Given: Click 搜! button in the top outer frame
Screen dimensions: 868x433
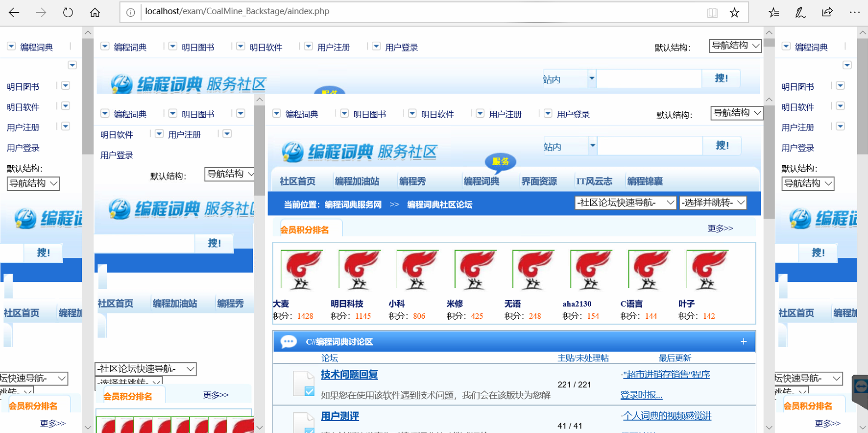Looking at the screenshot, I should pos(721,78).
